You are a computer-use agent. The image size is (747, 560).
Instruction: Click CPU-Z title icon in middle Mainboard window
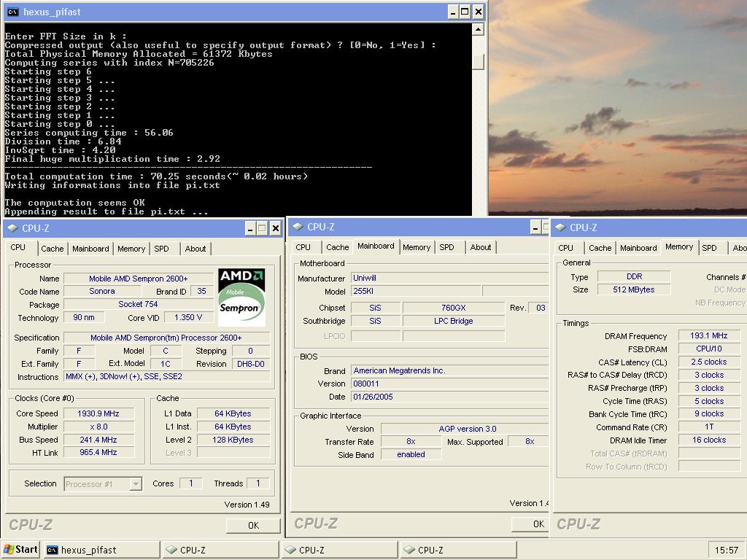pos(298,227)
